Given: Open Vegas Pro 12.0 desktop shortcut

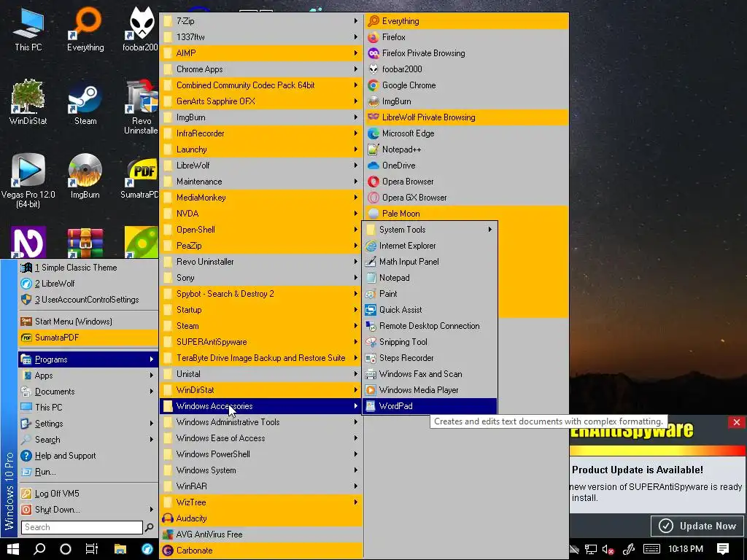Looking at the screenshot, I should 28,181.
